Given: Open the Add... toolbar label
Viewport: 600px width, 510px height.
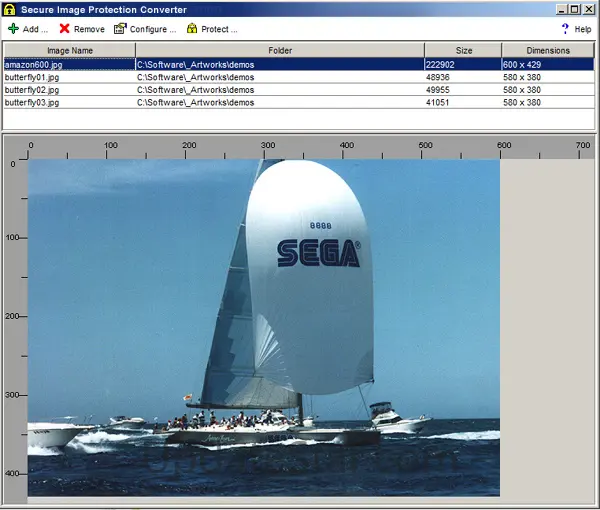Looking at the screenshot, I should (35, 29).
